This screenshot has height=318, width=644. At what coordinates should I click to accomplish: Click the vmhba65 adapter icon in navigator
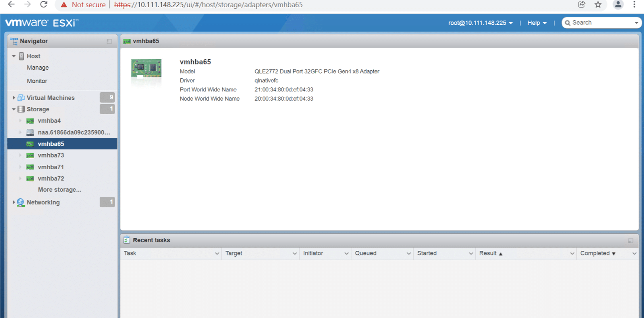(x=30, y=144)
